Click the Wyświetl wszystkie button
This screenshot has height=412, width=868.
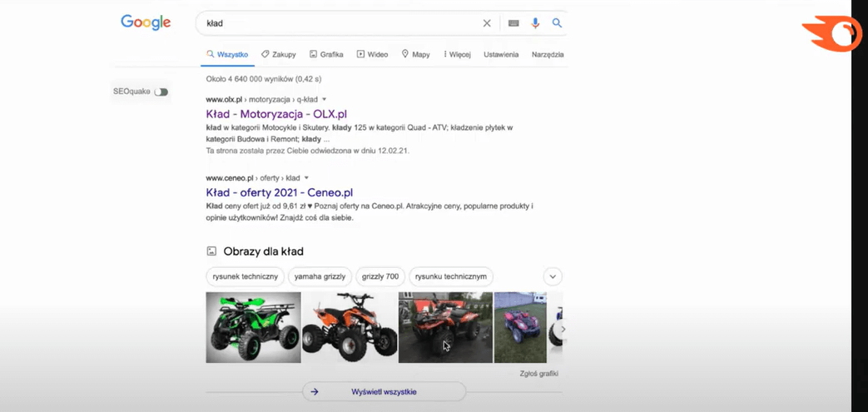click(x=384, y=392)
